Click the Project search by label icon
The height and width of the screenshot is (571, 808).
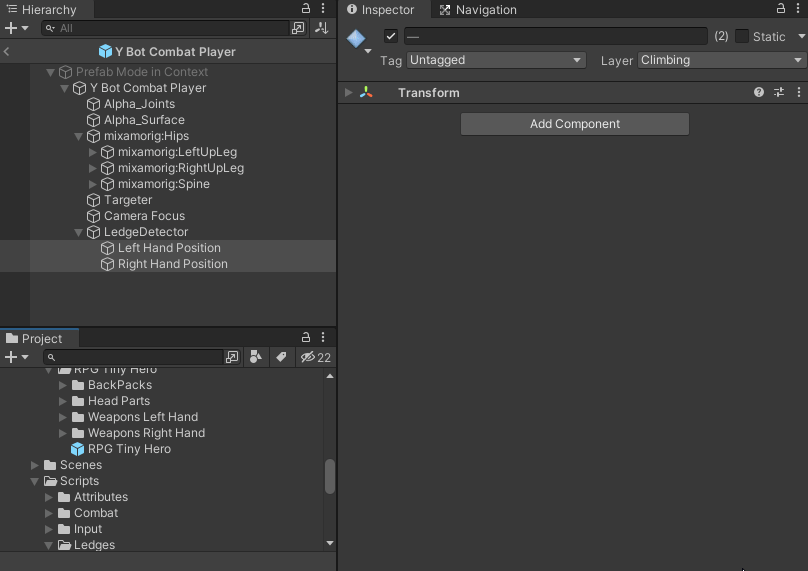coord(281,357)
